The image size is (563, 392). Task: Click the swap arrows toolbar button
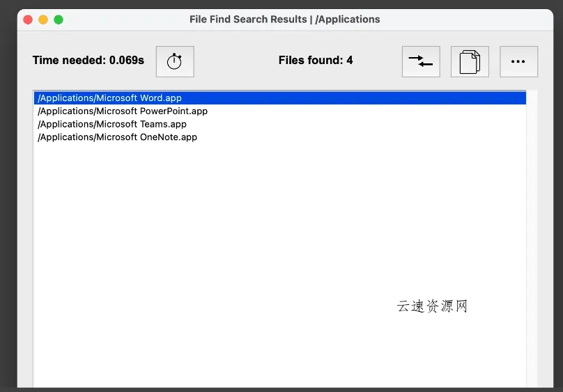coord(421,61)
